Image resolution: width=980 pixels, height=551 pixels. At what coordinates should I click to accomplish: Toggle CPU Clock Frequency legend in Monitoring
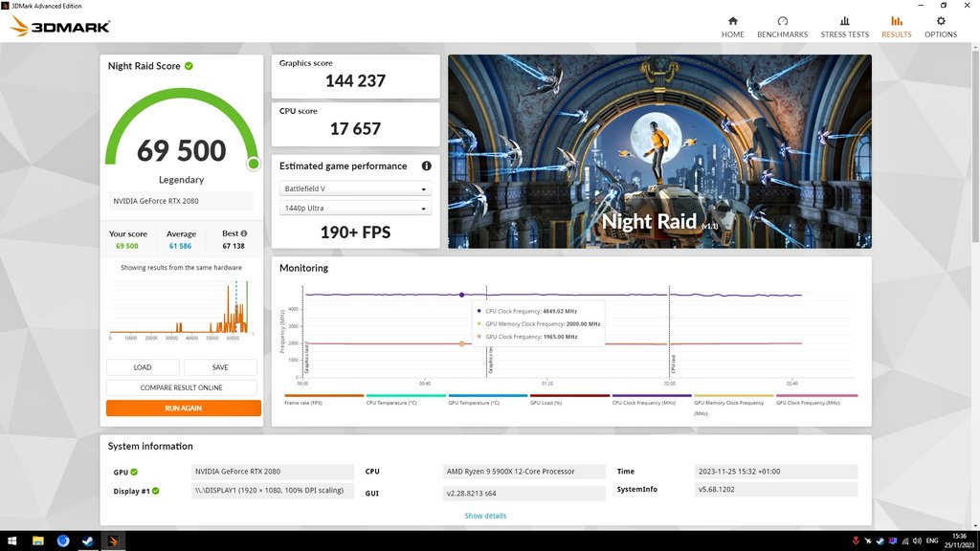[651, 399]
